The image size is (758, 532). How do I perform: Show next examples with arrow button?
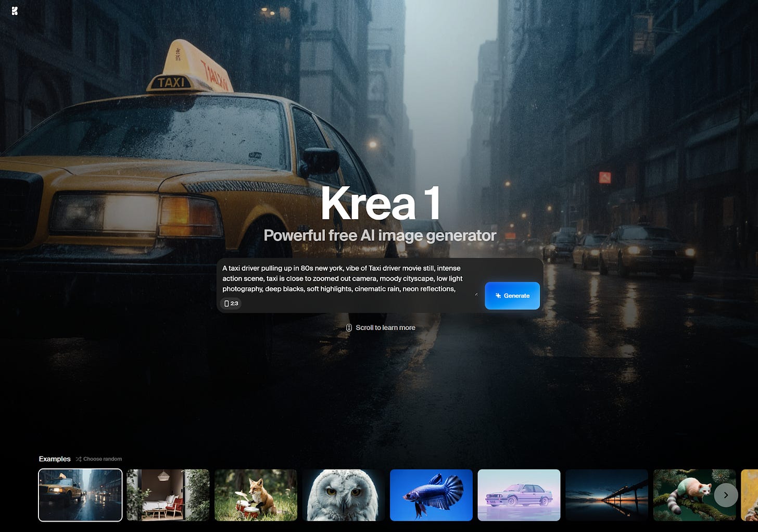(x=726, y=495)
